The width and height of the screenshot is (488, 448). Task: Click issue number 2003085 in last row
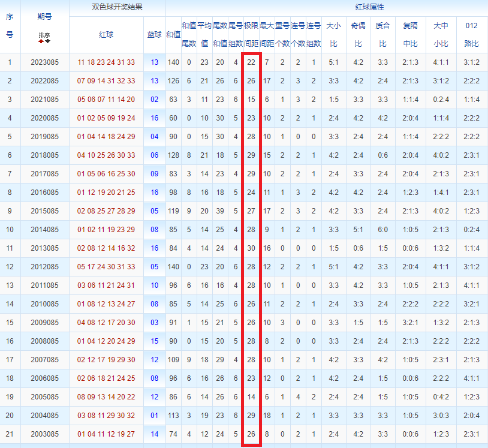44,434
